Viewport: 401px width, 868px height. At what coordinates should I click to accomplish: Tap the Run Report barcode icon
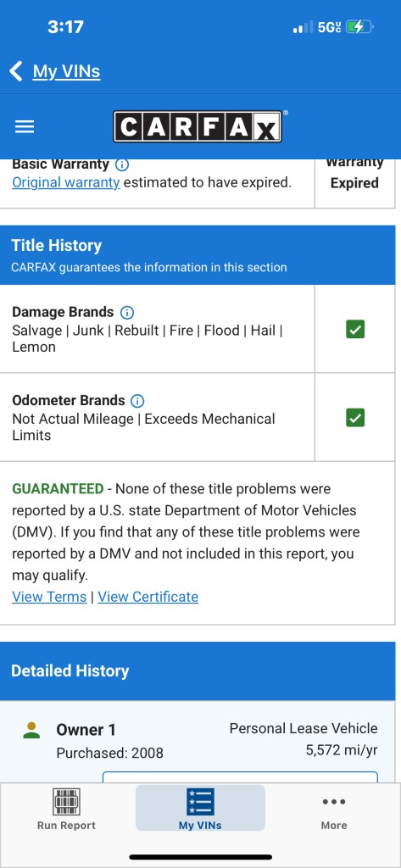click(66, 801)
